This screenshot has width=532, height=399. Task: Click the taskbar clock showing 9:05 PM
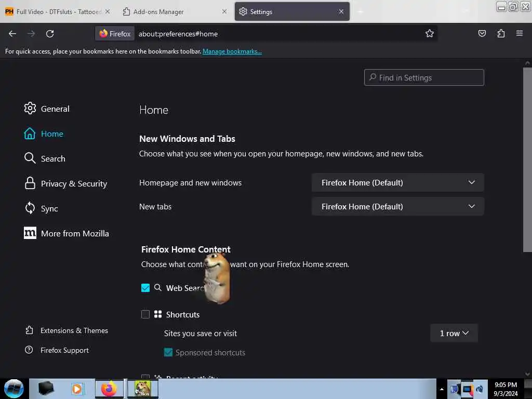[x=506, y=389]
